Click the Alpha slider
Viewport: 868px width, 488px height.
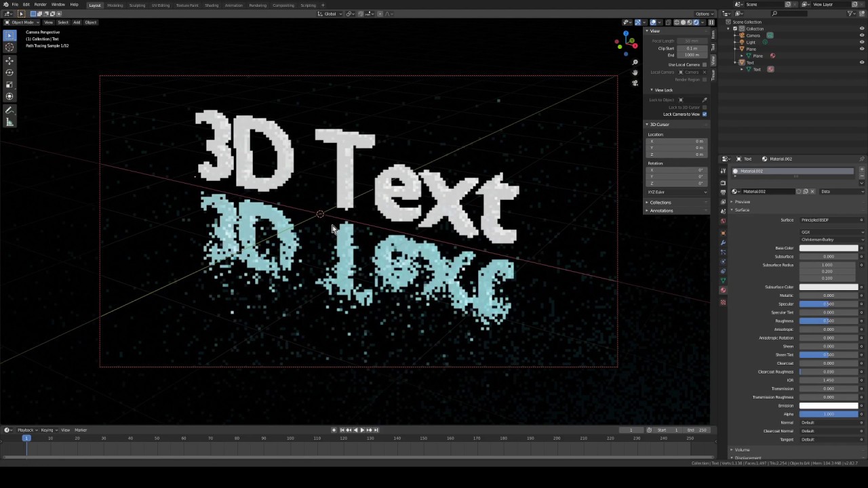click(x=829, y=414)
